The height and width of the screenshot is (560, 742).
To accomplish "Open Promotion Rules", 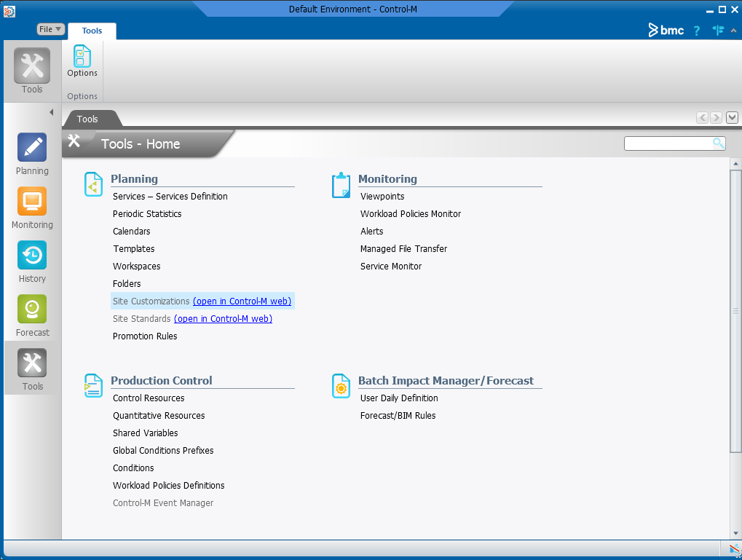I will pyautogui.click(x=145, y=336).
